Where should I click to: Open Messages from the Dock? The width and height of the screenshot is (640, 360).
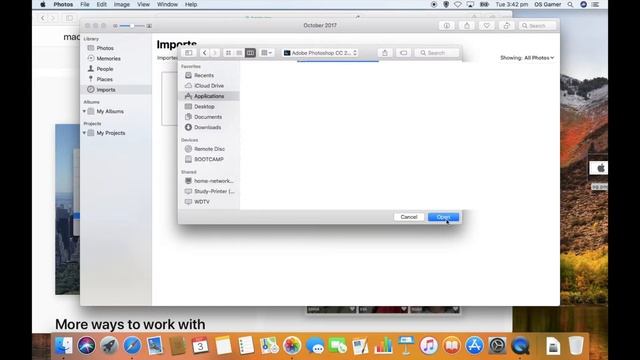[315, 346]
